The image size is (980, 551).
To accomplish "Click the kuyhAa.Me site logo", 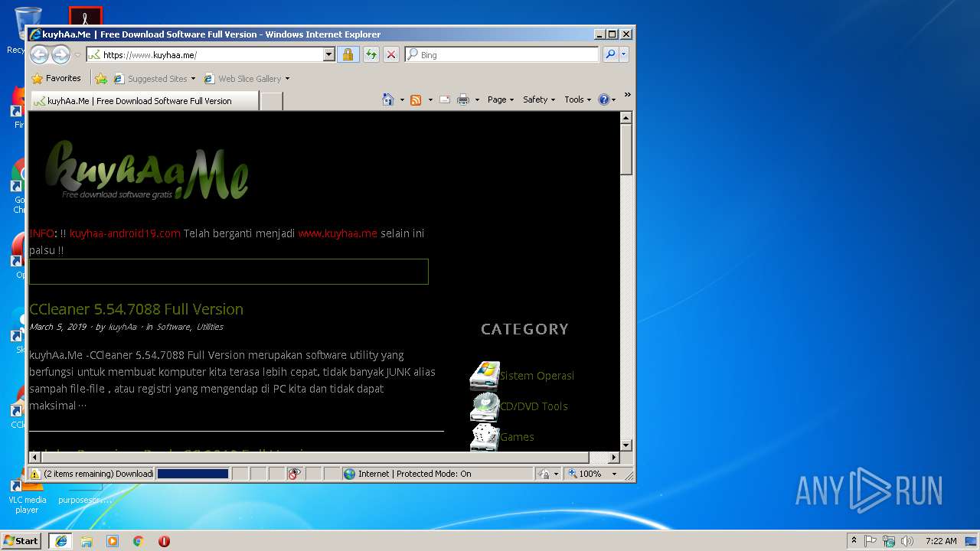I will click(x=146, y=171).
